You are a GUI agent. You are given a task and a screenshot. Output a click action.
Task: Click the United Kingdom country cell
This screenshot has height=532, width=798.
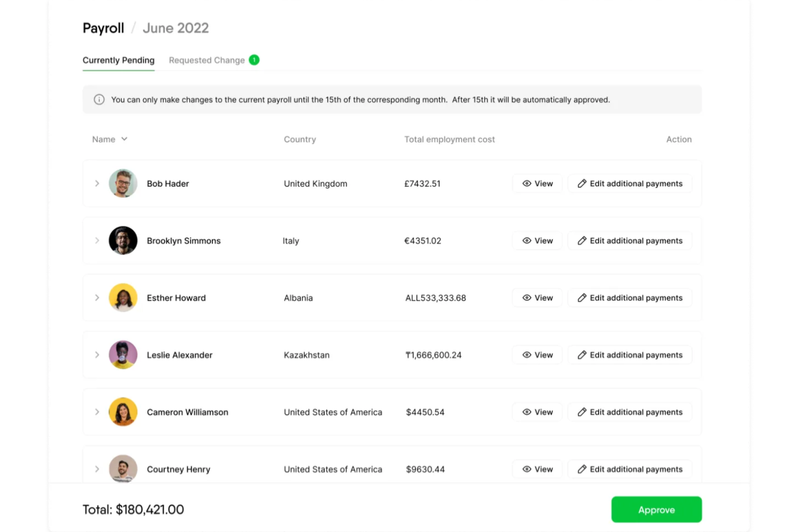coord(315,184)
